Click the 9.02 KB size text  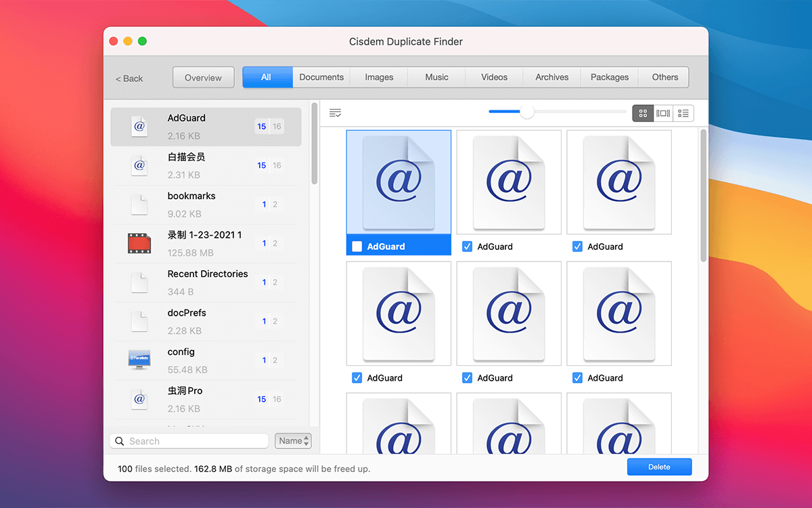pos(185,214)
